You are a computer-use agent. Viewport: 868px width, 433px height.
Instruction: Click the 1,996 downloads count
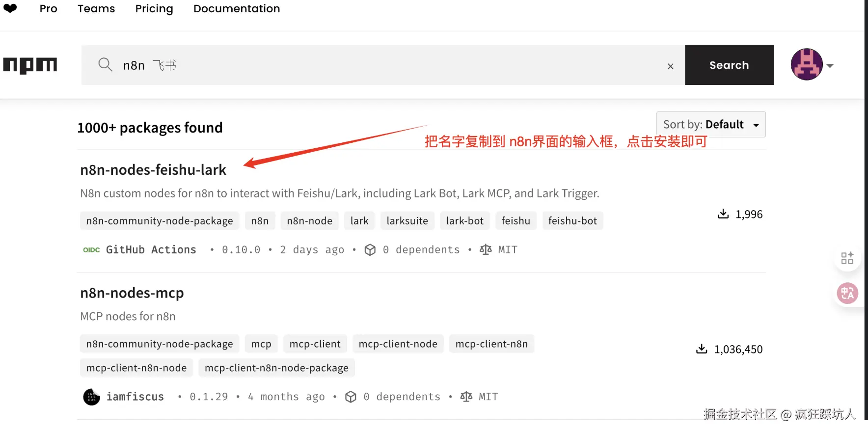pyautogui.click(x=749, y=215)
